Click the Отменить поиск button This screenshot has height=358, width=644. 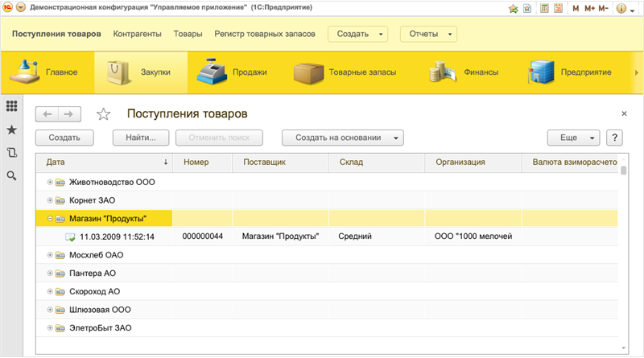219,138
